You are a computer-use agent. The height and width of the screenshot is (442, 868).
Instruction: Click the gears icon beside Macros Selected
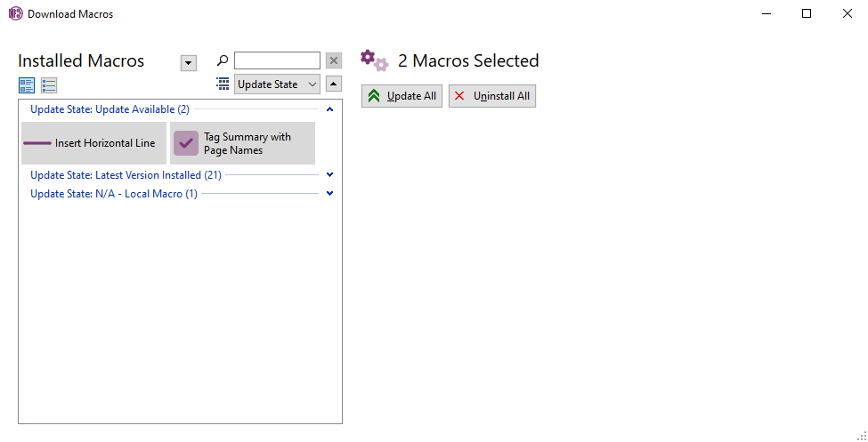point(375,60)
